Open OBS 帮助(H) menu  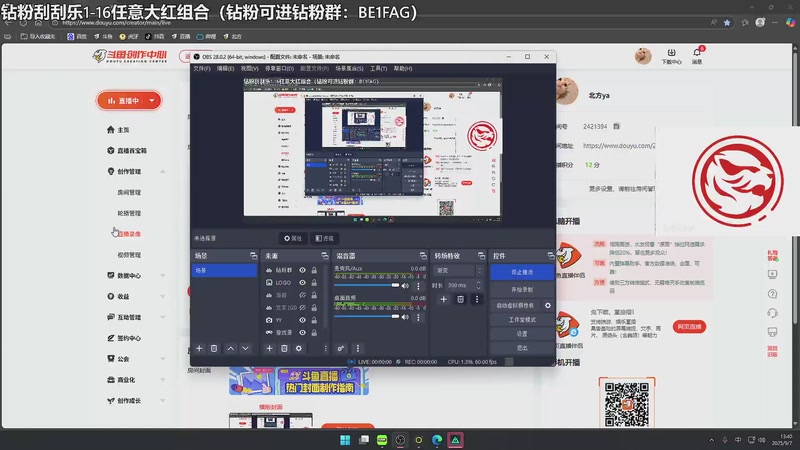(x=403, y=68)
